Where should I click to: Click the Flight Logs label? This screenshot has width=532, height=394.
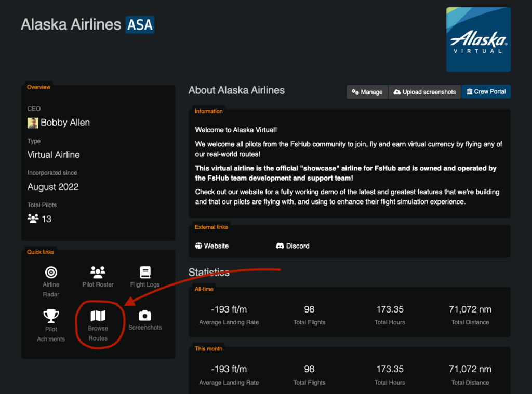(x=145, y=284)
